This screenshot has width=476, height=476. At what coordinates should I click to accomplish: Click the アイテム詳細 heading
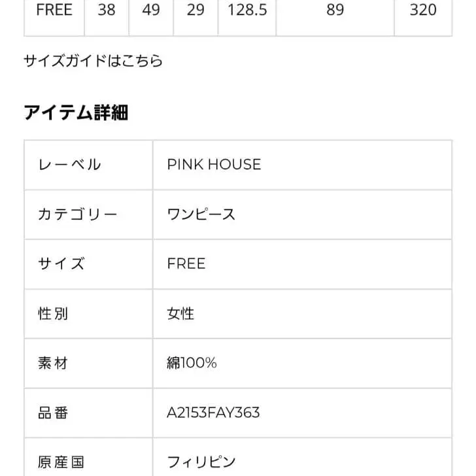[x=76, y=113]
